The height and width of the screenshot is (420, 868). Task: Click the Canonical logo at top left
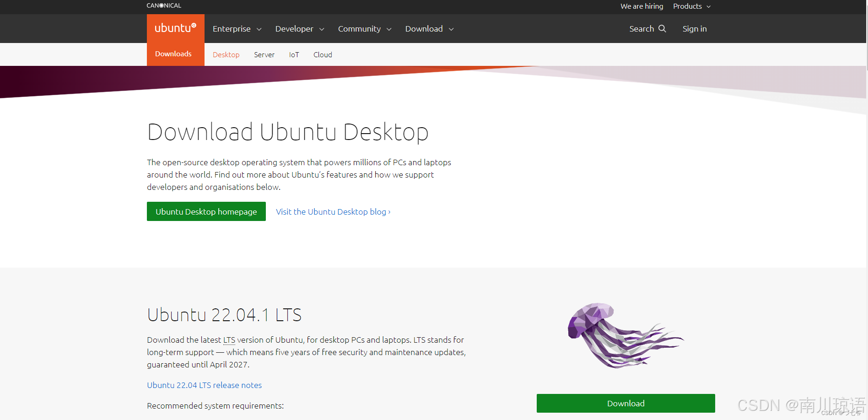[x=164, y=5]
